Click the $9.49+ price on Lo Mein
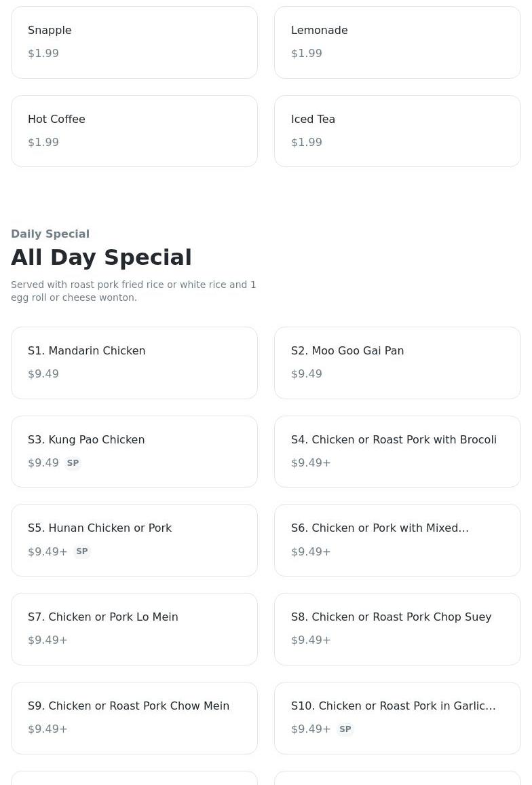The width and height of the screenshot is (532, 785). tap(47, 640)
